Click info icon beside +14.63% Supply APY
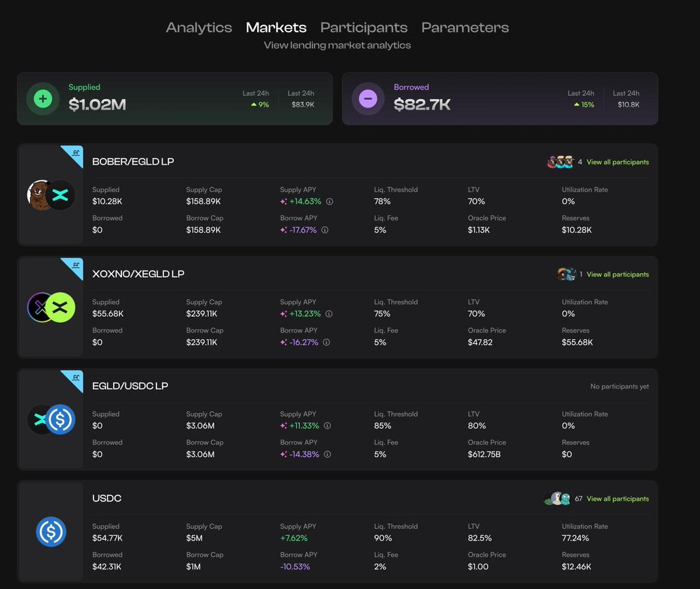 coord(330,201)
